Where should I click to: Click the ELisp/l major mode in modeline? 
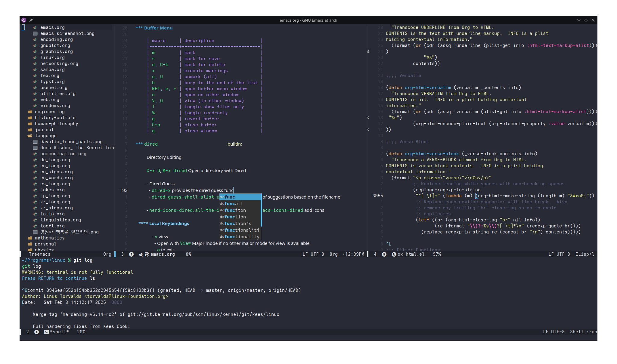click(585, 254)
